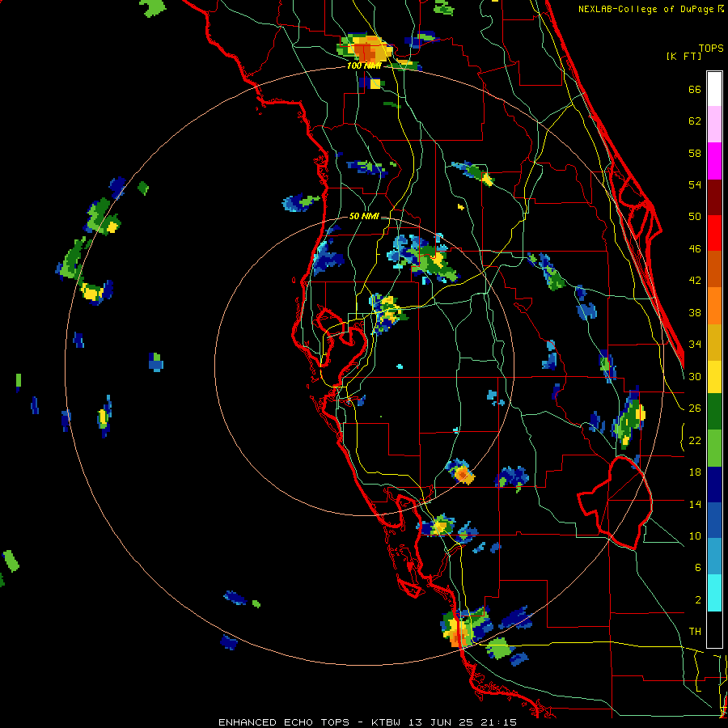The height and width of the screenshot is (728, 728).
Task: Click the cyan 2 kft legend swatch
Action: tap(714, 593)
